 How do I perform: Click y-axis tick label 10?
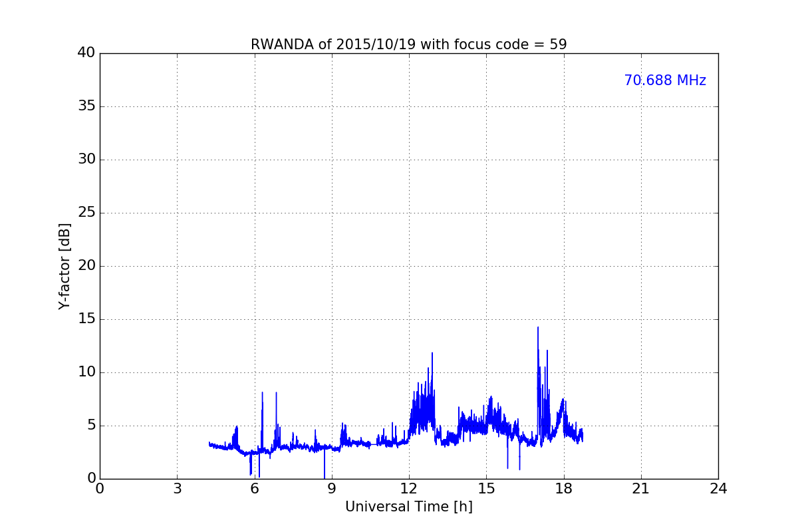(x=86, y=372)
